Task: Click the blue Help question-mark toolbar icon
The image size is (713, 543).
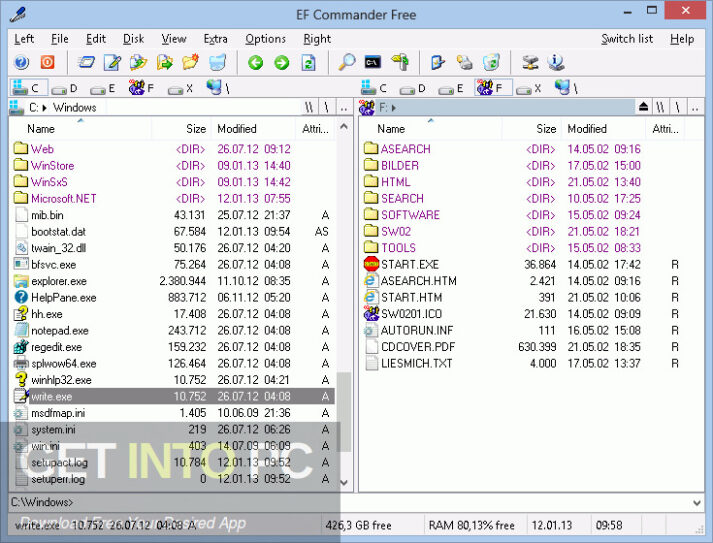Action: (21, 62)
